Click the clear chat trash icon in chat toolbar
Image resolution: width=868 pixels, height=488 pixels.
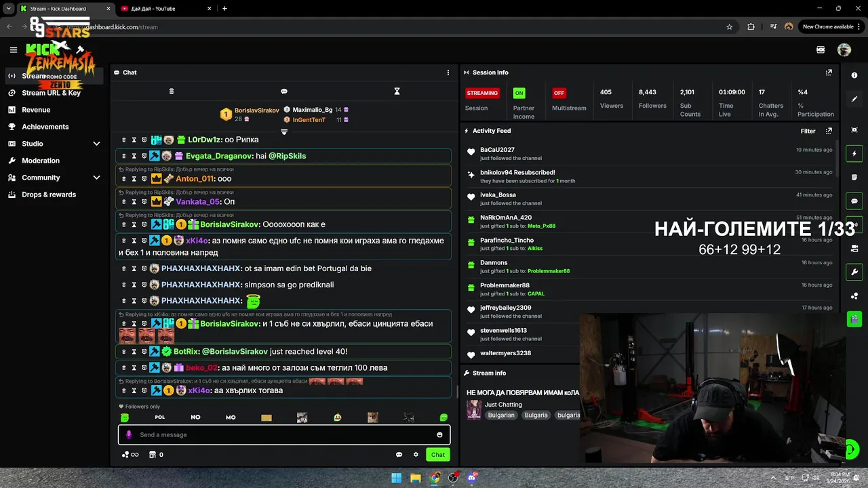coord(172,91)
